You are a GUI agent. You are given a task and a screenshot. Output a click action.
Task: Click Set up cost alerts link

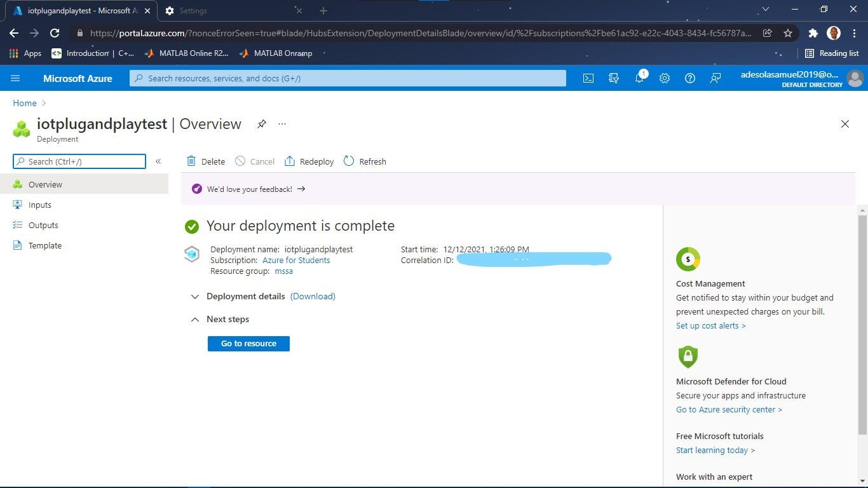[710, 325]
